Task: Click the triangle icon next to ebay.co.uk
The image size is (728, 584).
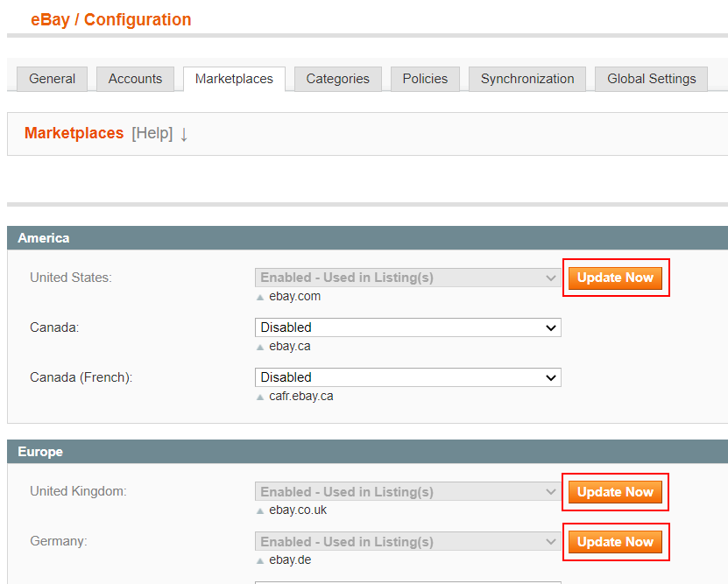Action: point(260,510)
